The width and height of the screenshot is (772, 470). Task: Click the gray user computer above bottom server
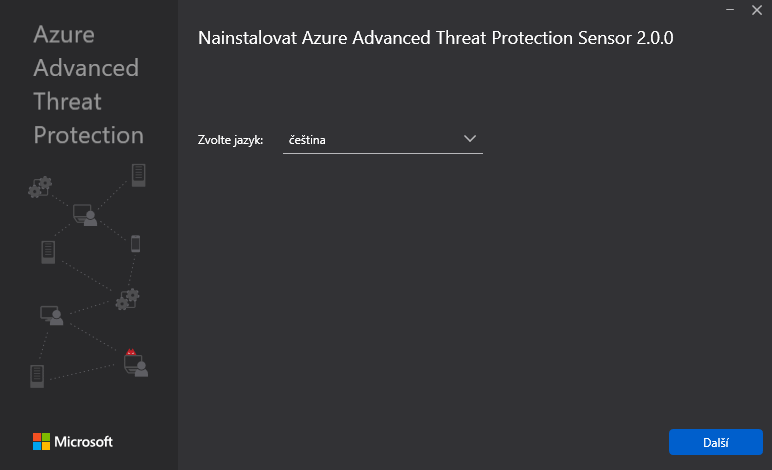pyautogui.click(x=51, y=316)
